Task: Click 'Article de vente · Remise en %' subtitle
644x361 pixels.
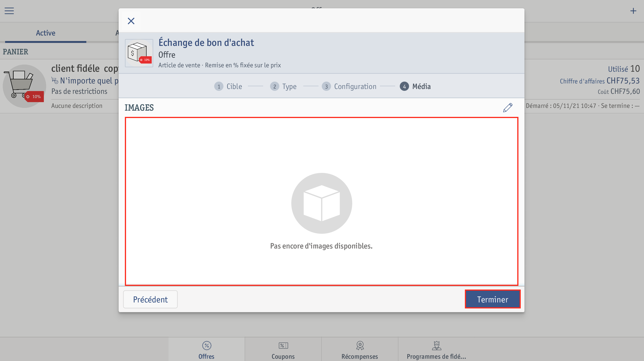Action: click(x=220, y=65)
